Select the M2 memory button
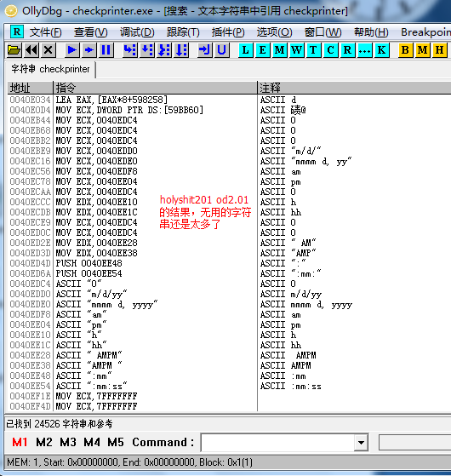451x476 pixels. (x=44, y=442)
